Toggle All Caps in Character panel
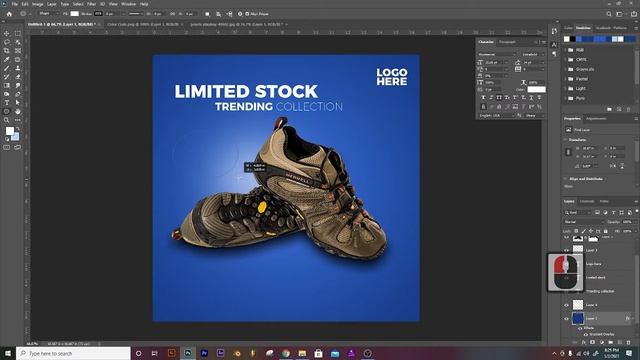 coord(499,98)
